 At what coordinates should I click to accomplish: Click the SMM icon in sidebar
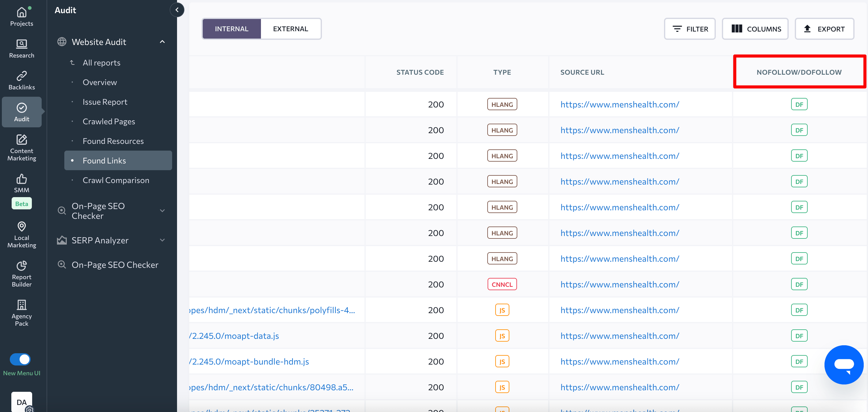coord(21,179)
